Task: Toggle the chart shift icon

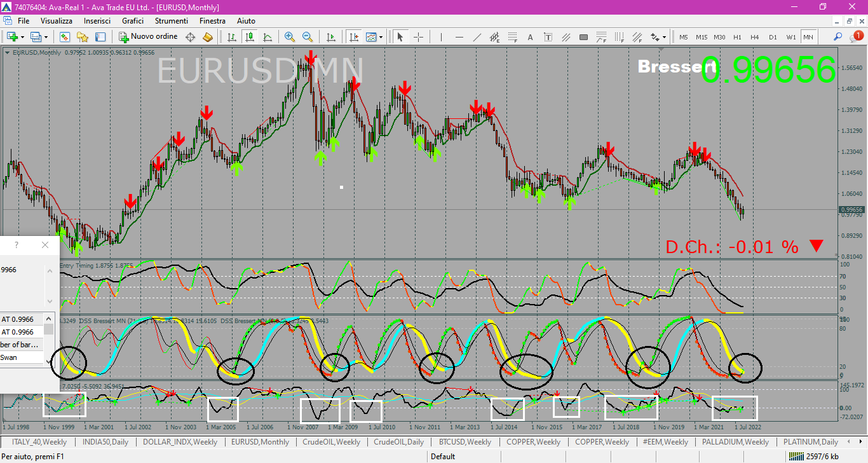Action: [353, 37]
